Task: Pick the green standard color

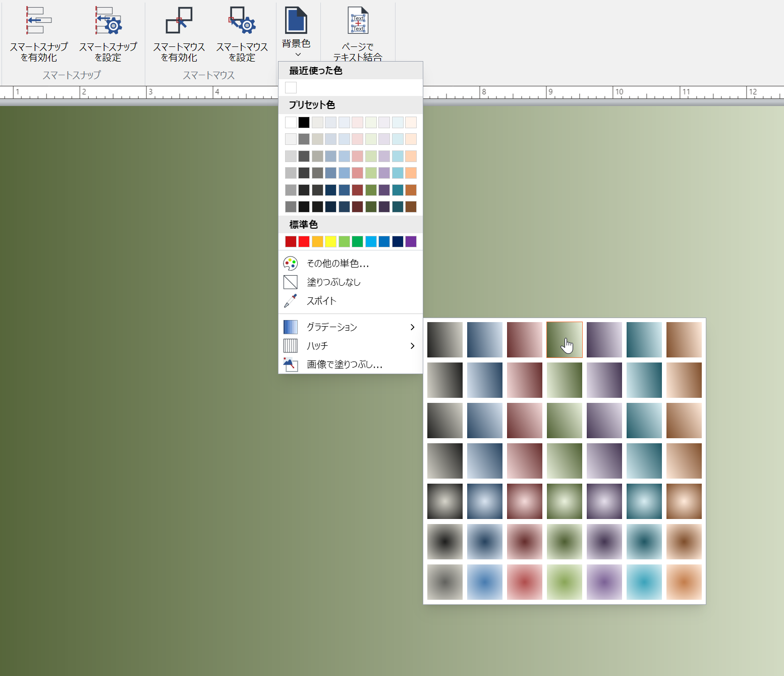Action: (x=357, y=241)
